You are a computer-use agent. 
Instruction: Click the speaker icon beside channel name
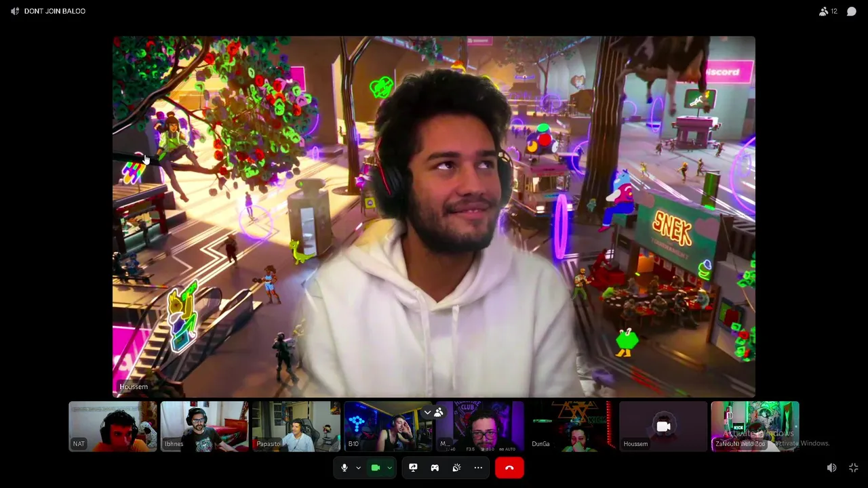tap(15, 11)
